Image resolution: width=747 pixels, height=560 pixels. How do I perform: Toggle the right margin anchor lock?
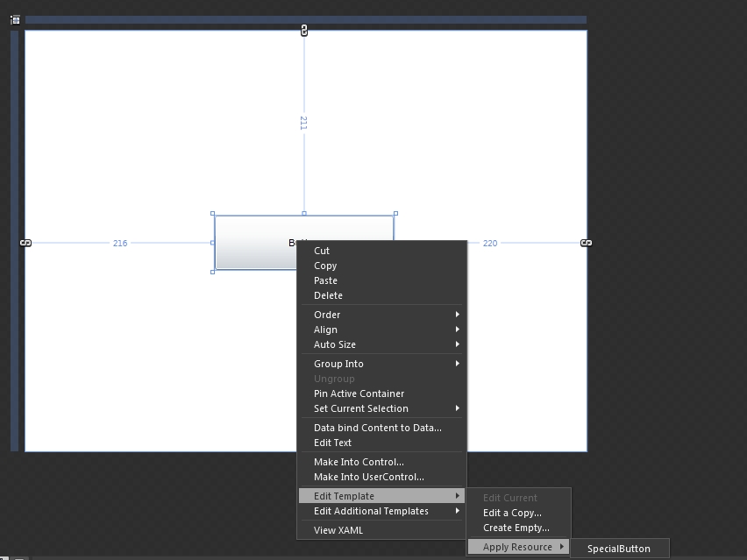(x=586, y=243)
